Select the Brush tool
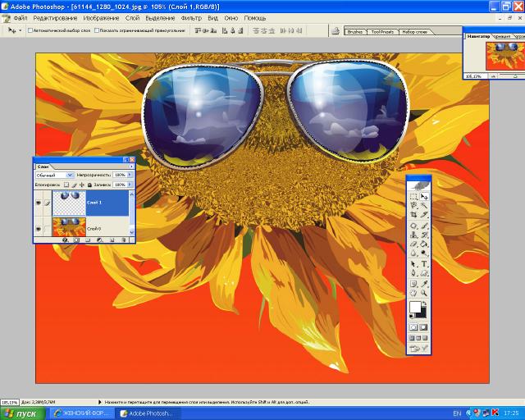The width and height of the screenshot is (525, 420). point(424,226)
